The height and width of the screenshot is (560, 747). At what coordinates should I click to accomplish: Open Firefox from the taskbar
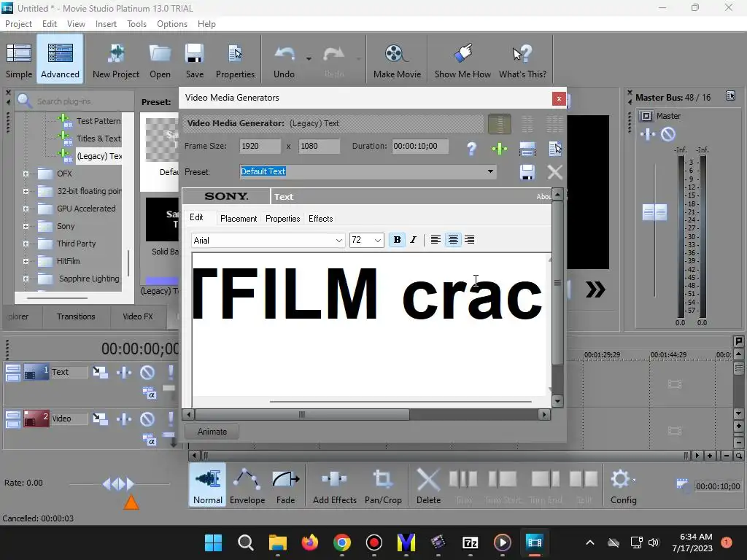pyautogui.click(x=309, y=542)
